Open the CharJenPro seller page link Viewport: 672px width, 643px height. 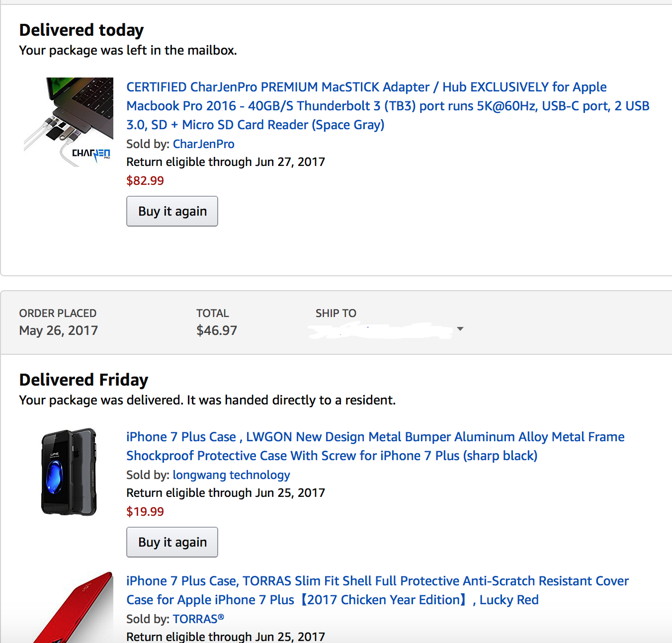pos(204,144)
